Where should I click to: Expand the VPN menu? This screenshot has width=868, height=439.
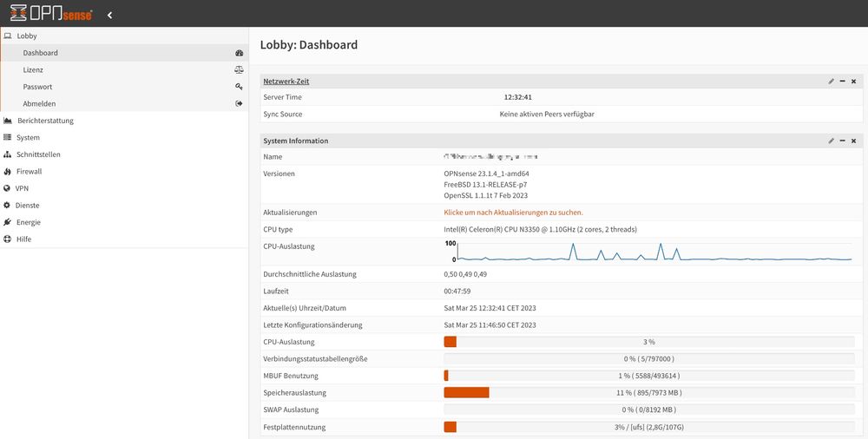pos(124,188)
